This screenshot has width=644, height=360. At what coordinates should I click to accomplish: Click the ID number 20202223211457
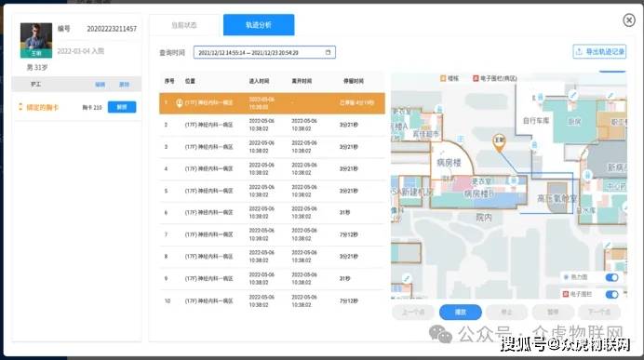pyautogui.click(x=112, y=29)
